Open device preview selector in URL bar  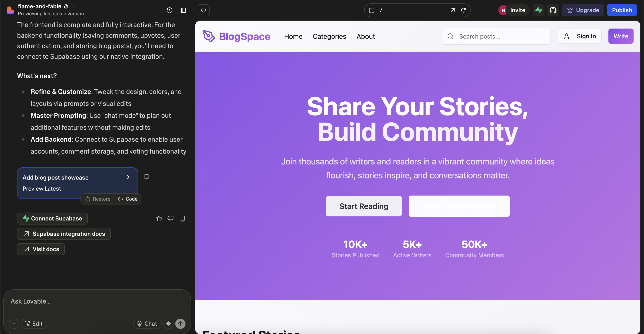pyautogui.click(x=371, y=10)
